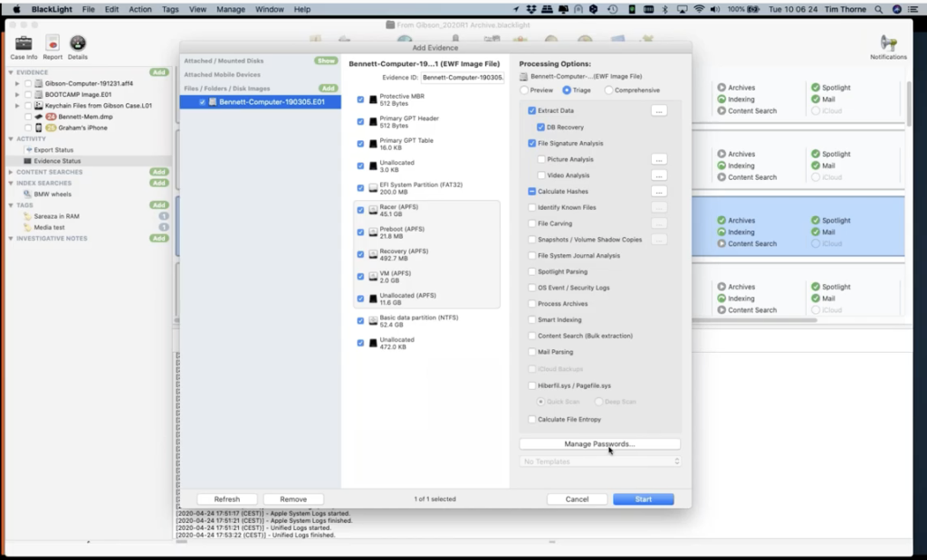Click the Gibson-Computer-191231.aff4 disk icon

tap(38, 83)
